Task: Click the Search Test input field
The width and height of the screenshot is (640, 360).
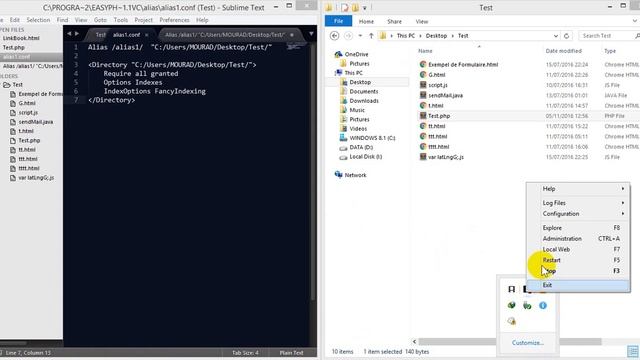Action: tap(608, 36)
